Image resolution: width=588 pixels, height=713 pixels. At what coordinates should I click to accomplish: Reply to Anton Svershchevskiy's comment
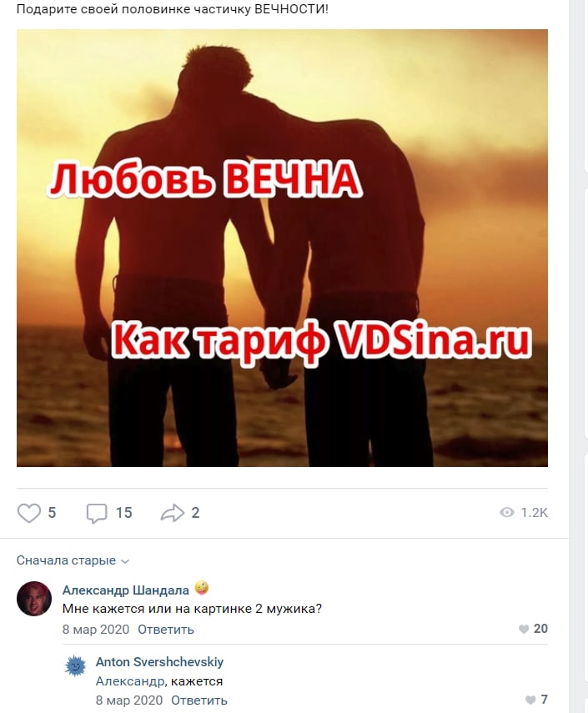199,700
